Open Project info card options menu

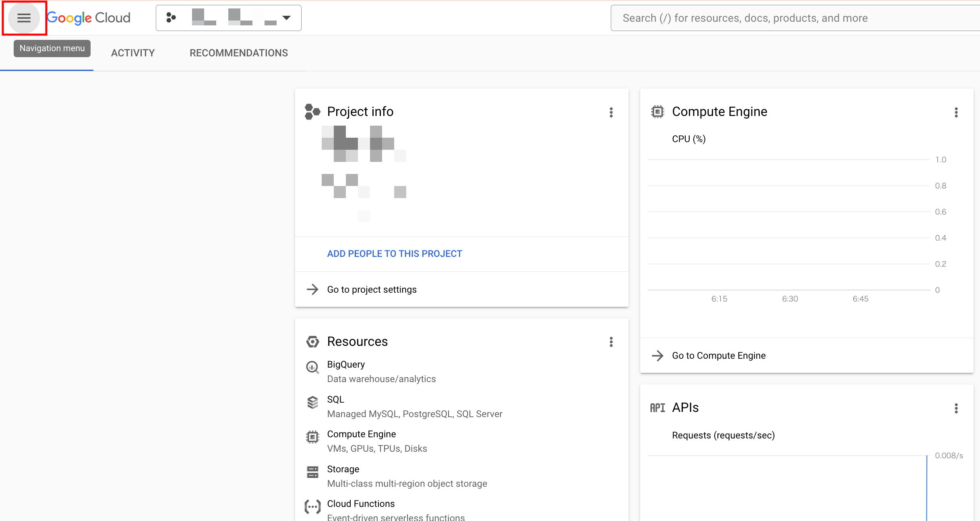[611, 112]
